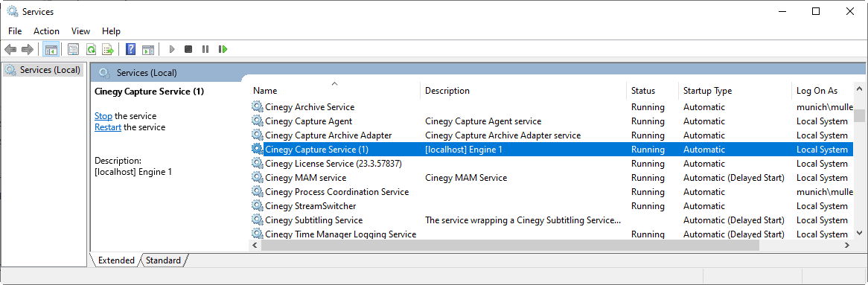Click the Start Service play icon
Image resolution: width=868 pixels, height=285 pixels.
coord(172,49)
